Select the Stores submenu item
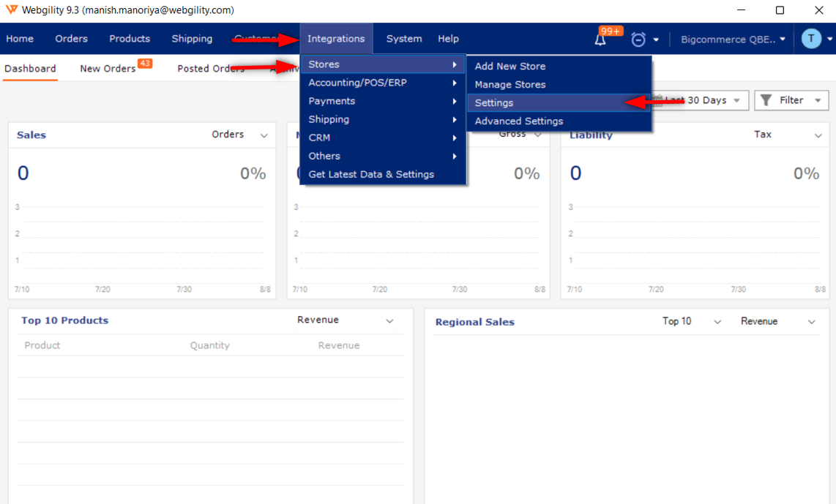The image size is (836, 504). pos(384,64)
